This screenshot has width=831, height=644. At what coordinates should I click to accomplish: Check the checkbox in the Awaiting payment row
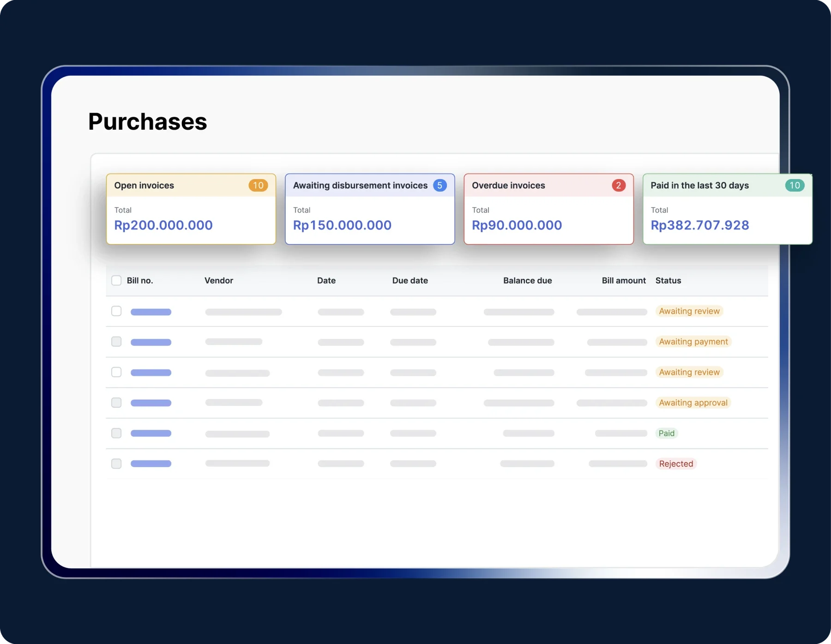coord(116,342)
